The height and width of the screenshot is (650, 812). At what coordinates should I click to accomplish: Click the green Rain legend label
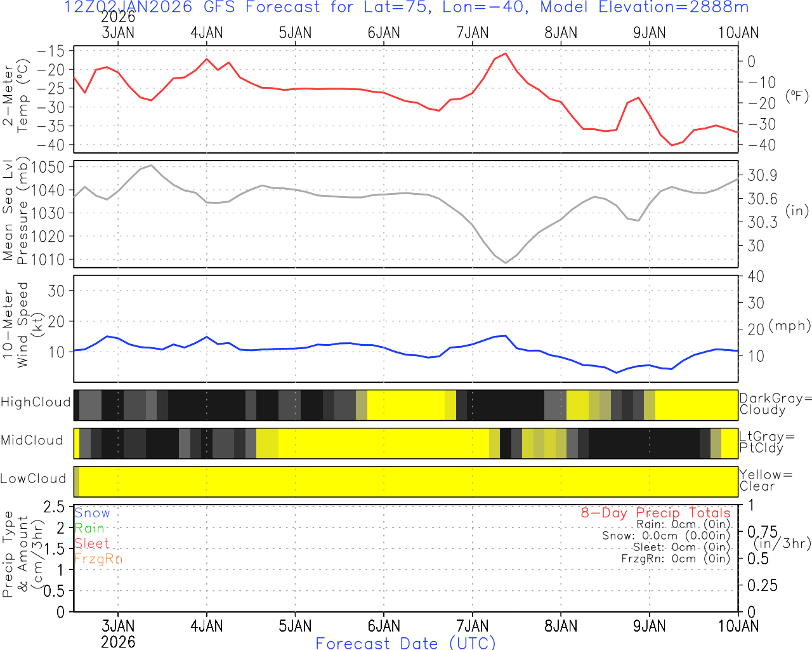point(89,528)
